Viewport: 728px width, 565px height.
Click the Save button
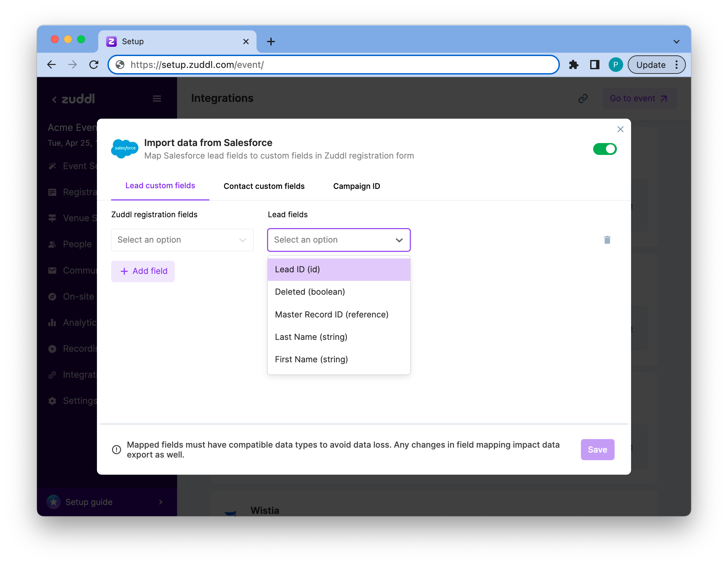[597, 449]
